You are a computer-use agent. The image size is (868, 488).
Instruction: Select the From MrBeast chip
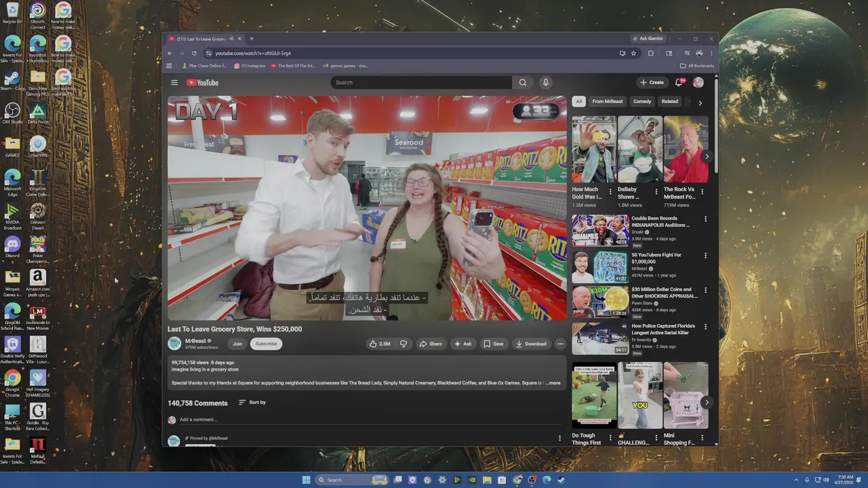[x=607, y=102]
